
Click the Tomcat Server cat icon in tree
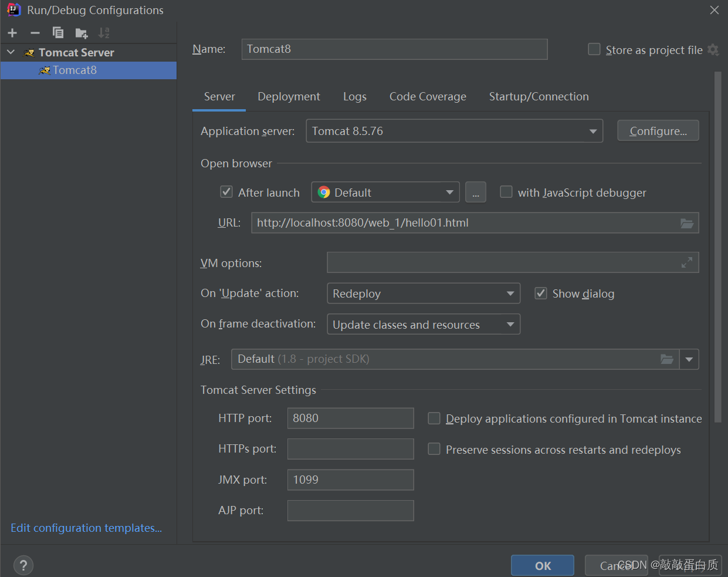(29, 53)
